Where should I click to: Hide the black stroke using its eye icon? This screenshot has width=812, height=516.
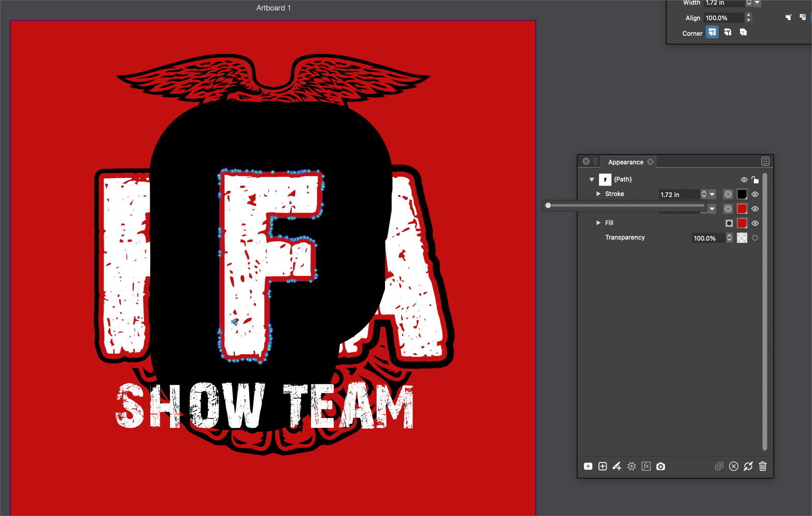(x=755, y=194)
